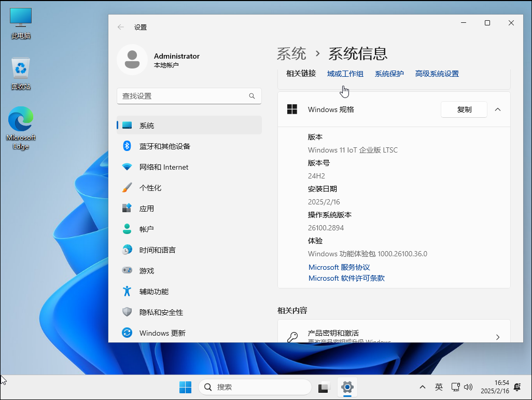Image resolution: width=532 pixels, height=400 pixels.
Task: Switch input language with 英 indicator
Action: 439,387
